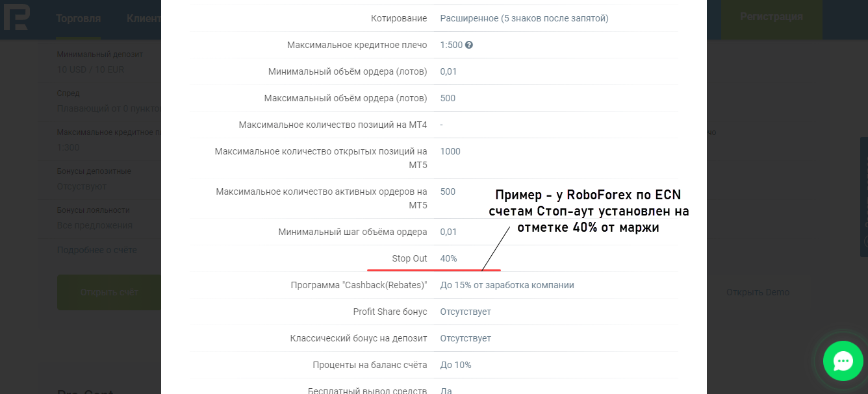Screen dimensions: 868x394
Task: Open the Клиентам menu item
Action: [144, 18]
